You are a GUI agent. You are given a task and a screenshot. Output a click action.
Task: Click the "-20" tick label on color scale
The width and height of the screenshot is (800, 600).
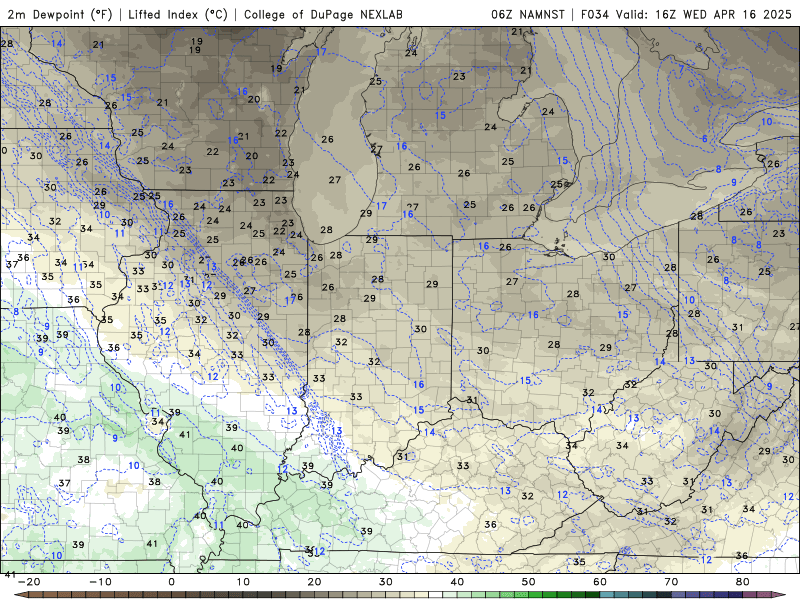click(29, 582)
